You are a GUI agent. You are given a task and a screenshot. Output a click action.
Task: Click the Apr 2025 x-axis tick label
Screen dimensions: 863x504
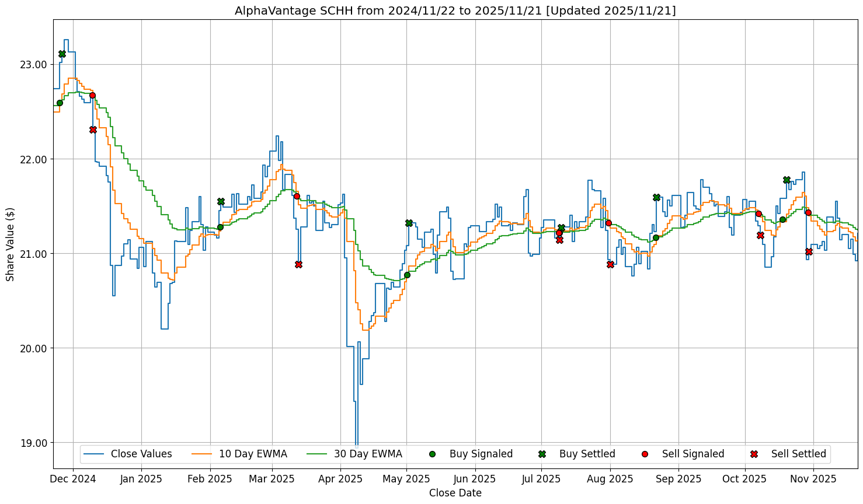click(341, 479)
